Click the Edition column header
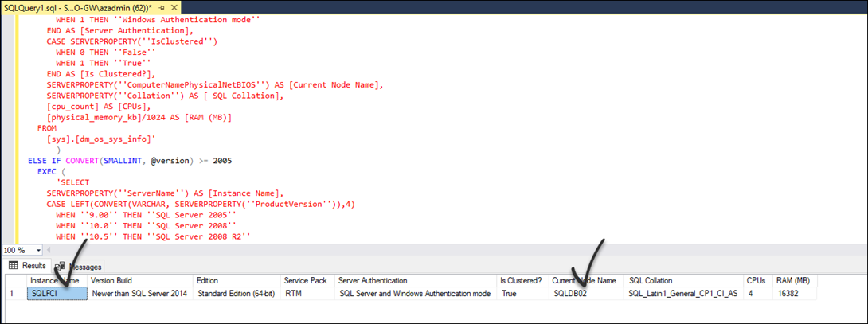Image resolution: width=868 pixels, height=324 pixels. tap(237, 281)
